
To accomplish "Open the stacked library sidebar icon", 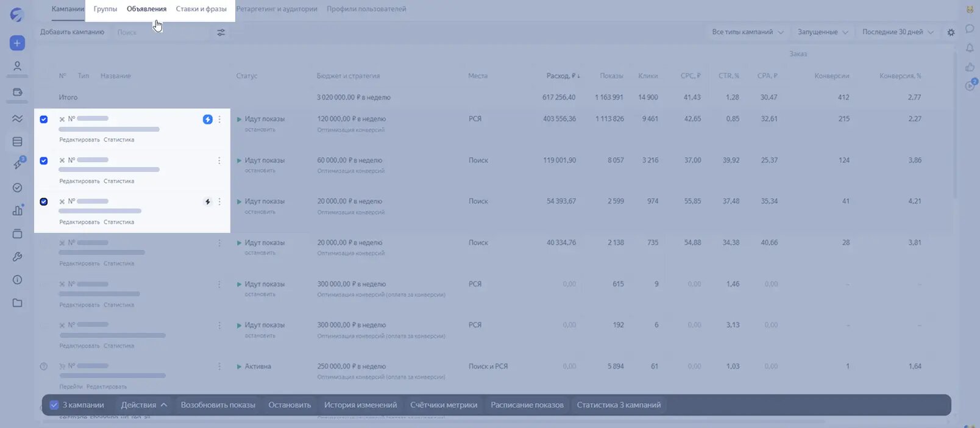I will (x=17, y=234).
